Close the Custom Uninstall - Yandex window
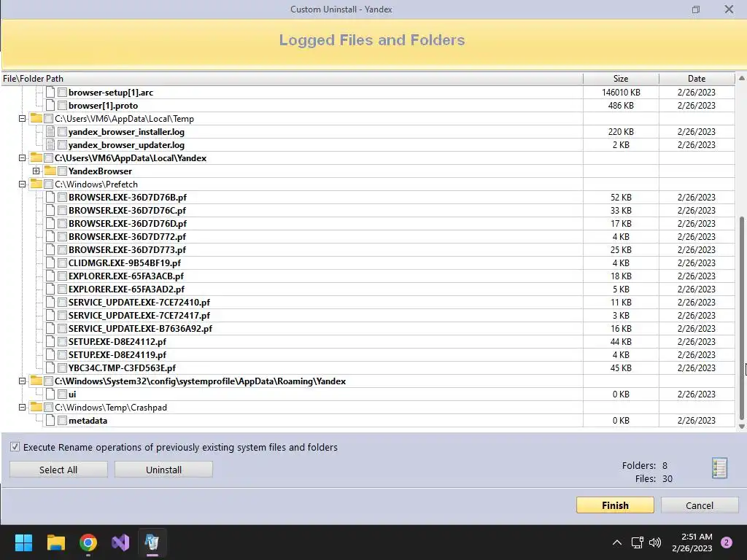This screenshot has width=747, height=560. coord(729,9)
